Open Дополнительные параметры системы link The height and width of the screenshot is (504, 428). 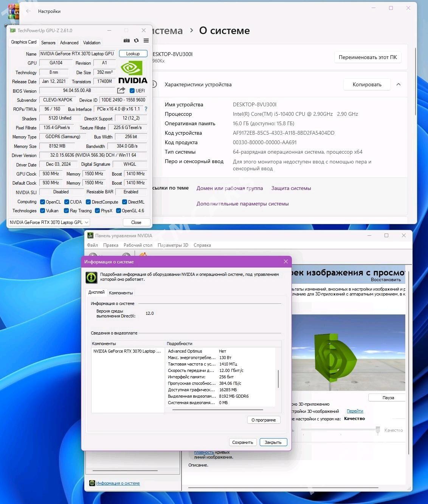tap(242, 204)
